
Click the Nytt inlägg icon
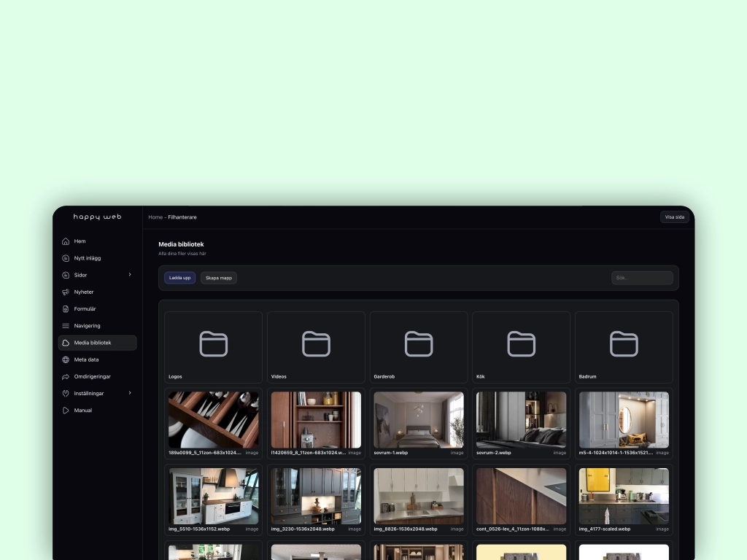[66, 258]
